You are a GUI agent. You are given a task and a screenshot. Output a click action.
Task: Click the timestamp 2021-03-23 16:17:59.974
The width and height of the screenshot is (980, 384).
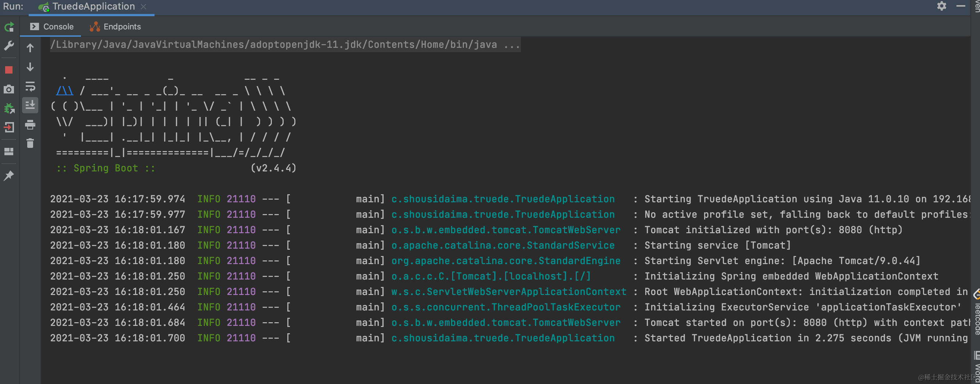point(118,199)
